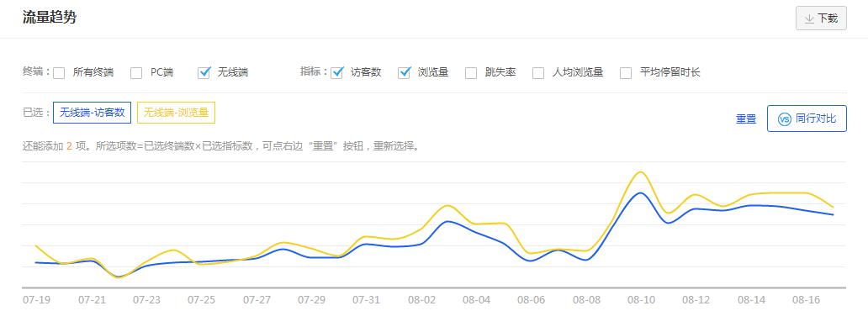868x332 pixels.
Task: Click the yellow line peak at 08-10
Action: 640,172
